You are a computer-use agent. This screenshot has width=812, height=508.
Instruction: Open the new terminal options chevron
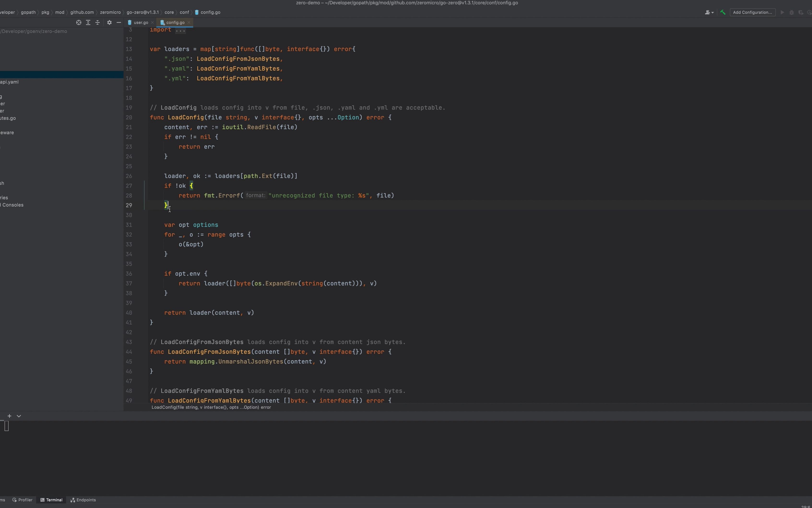[19, 416]
